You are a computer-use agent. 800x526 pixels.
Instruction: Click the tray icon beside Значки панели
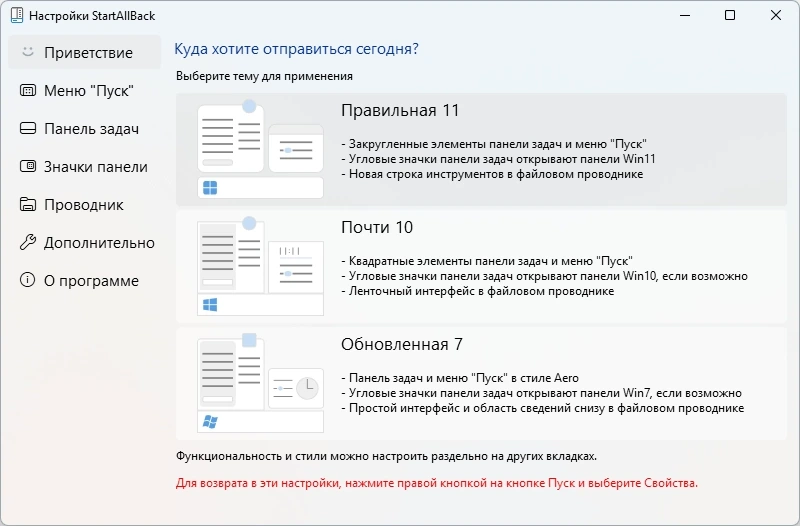pyautogui.click(x=28, y=166)
